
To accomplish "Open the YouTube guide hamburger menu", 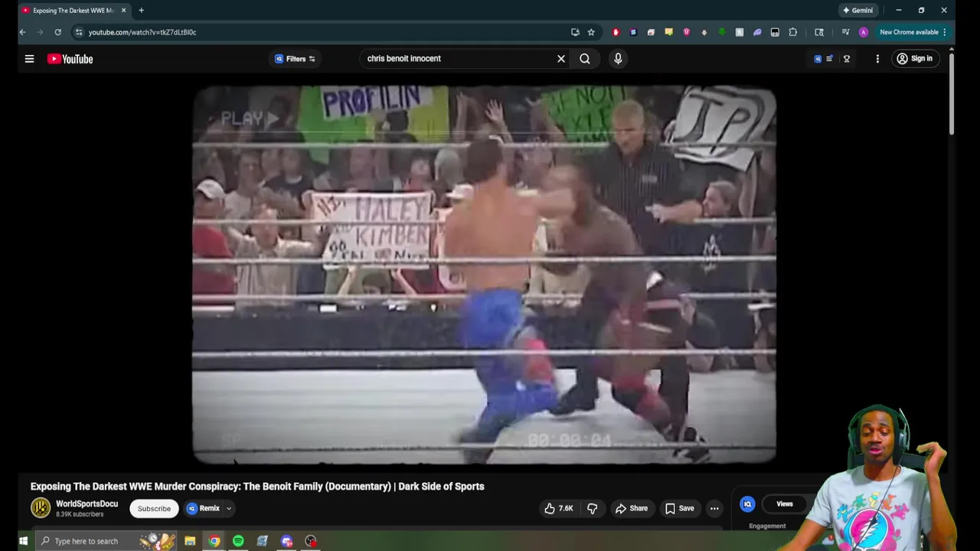I will 29,59.
